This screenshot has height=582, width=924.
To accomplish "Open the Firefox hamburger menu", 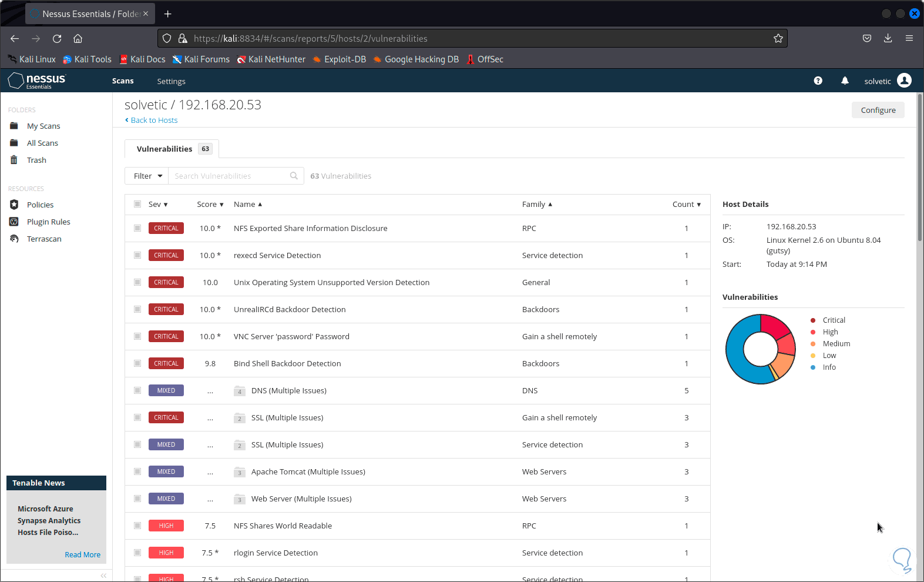I will 909,38.
